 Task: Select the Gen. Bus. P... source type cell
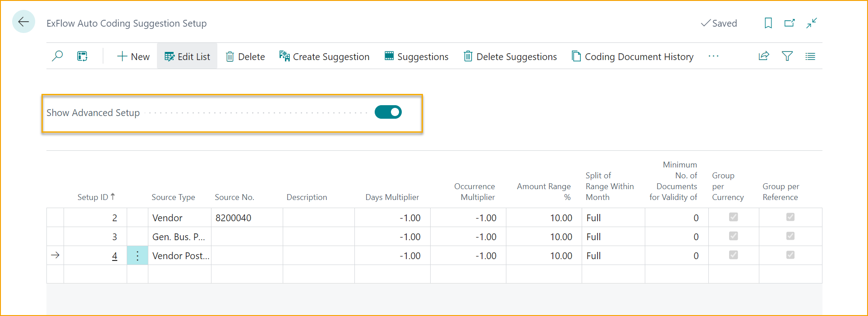(179, 237)
